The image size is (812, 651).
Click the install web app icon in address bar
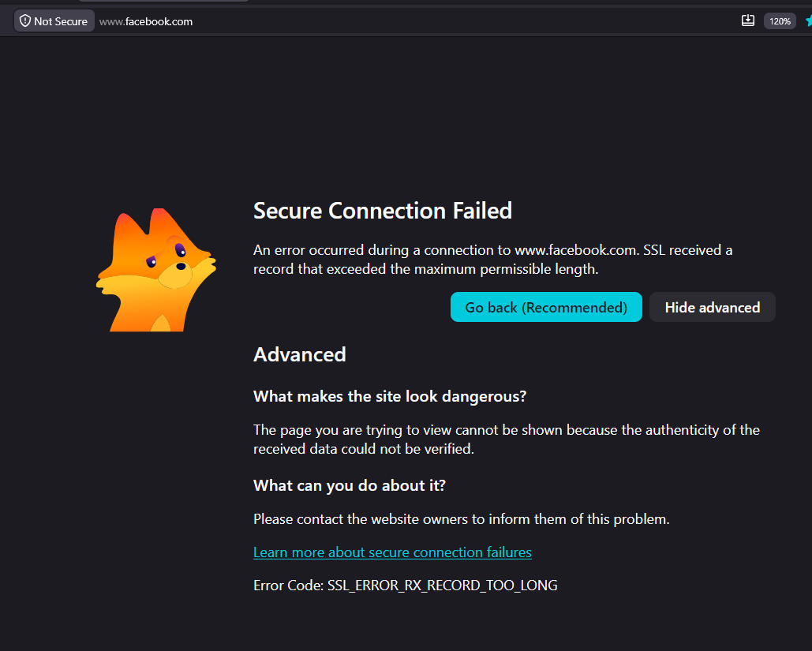tap(747, 21)
